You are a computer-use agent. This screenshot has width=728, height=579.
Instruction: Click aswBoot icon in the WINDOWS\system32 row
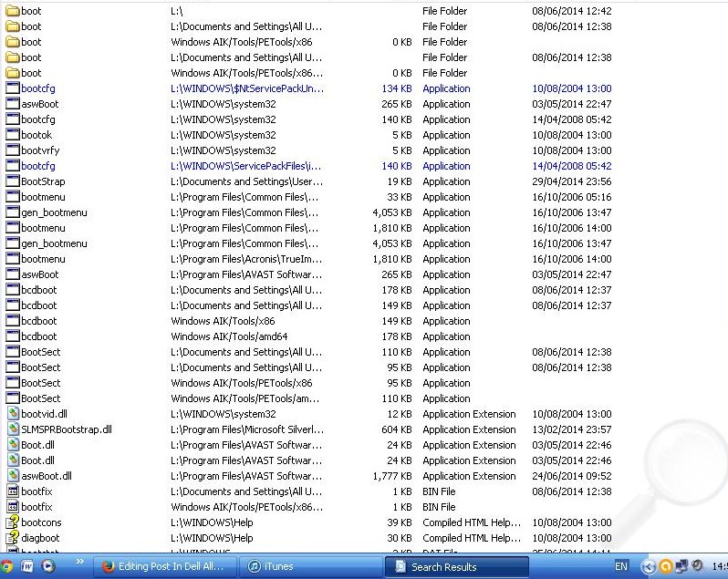pyautogui.click(x=13, y=104)
